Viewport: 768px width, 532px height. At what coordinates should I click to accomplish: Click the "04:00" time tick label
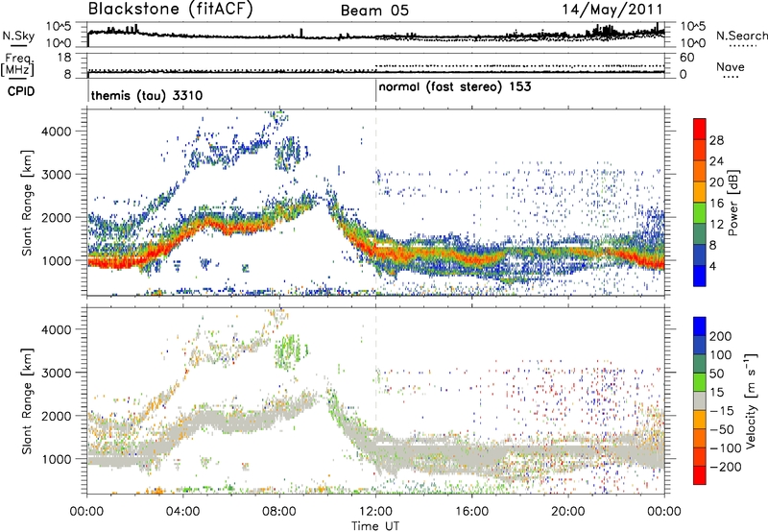click(x=183, y=512)
